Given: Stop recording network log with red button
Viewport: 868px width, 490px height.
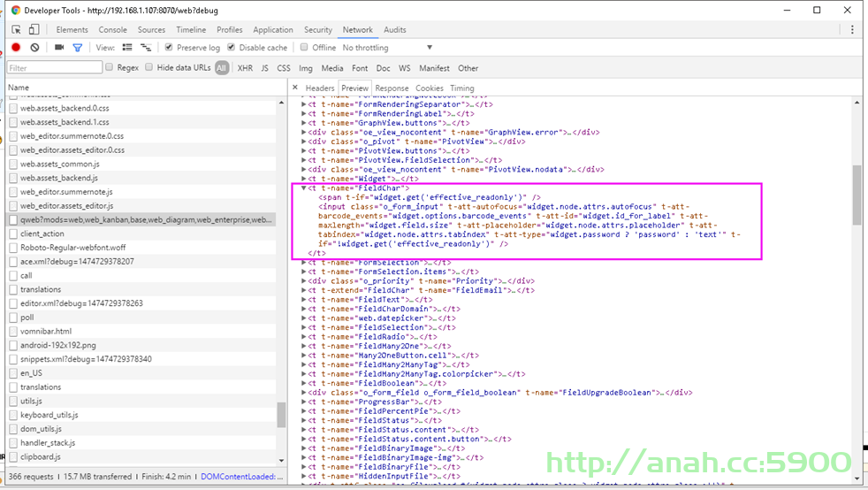Looking at the screenshot, I should [16, 48].
